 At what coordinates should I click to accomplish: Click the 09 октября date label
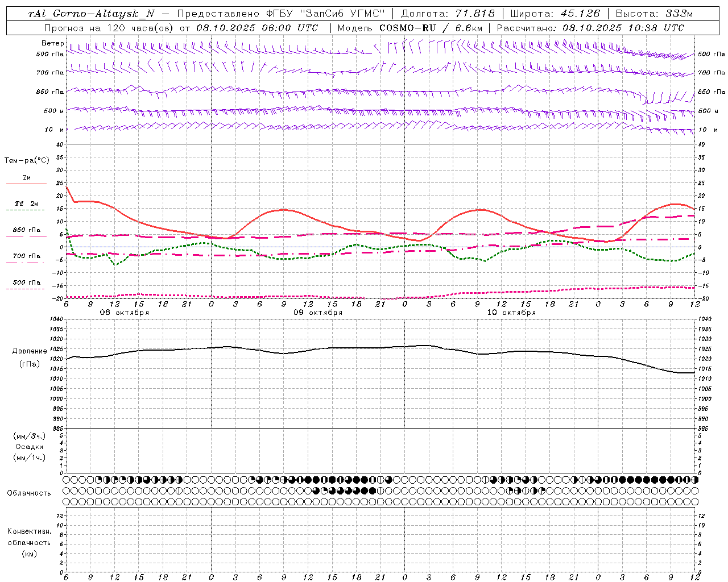pyautogui.click(x=318, y=313)
